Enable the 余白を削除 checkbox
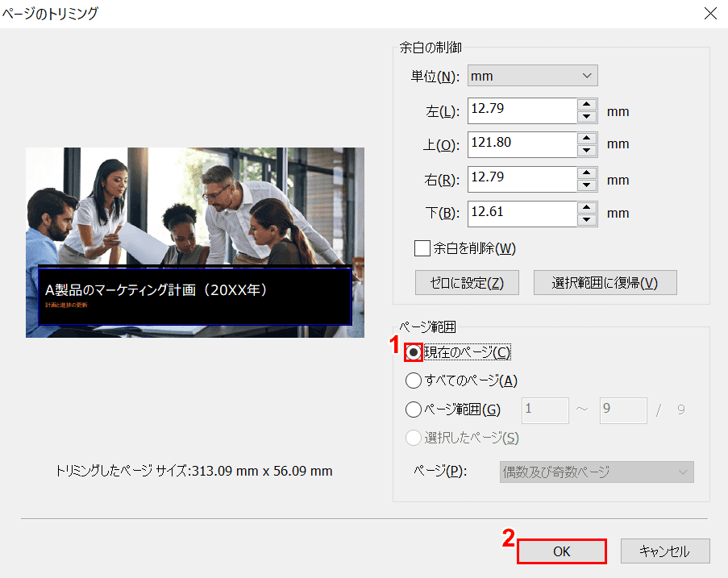The height and width of the screenshot is (578, 728). (x=422, y=248)
